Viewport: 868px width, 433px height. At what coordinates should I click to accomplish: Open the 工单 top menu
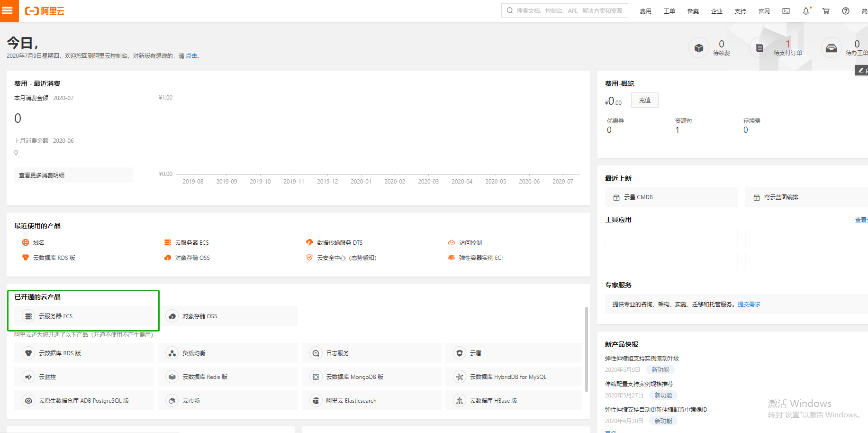(669, 11)
